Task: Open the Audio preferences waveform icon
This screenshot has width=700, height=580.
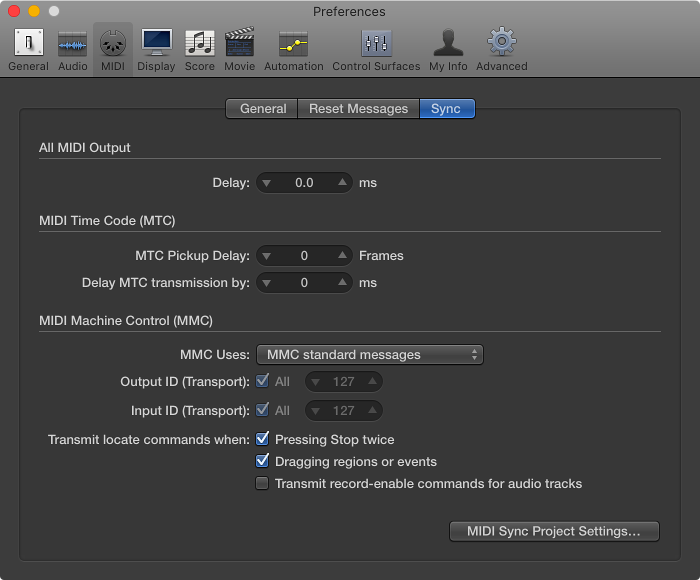Action: point(72,43)
